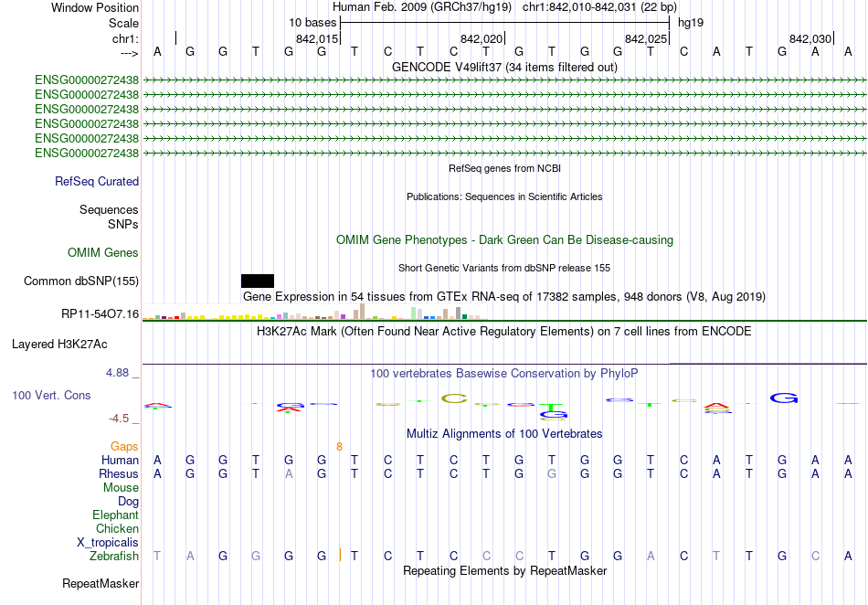Select the X_tropicalis alignment row label
The height and width of the screenshot is (605, 868).
point(108,543)
